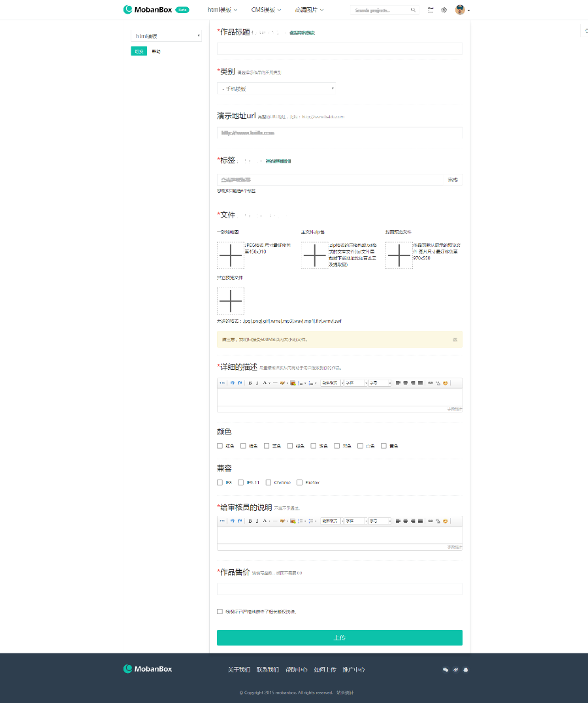Image resolution: width=588 pixels, height=703 pixels.
Task: Apply unordered list in detailed description editor
Action: [x=310, y=383]
